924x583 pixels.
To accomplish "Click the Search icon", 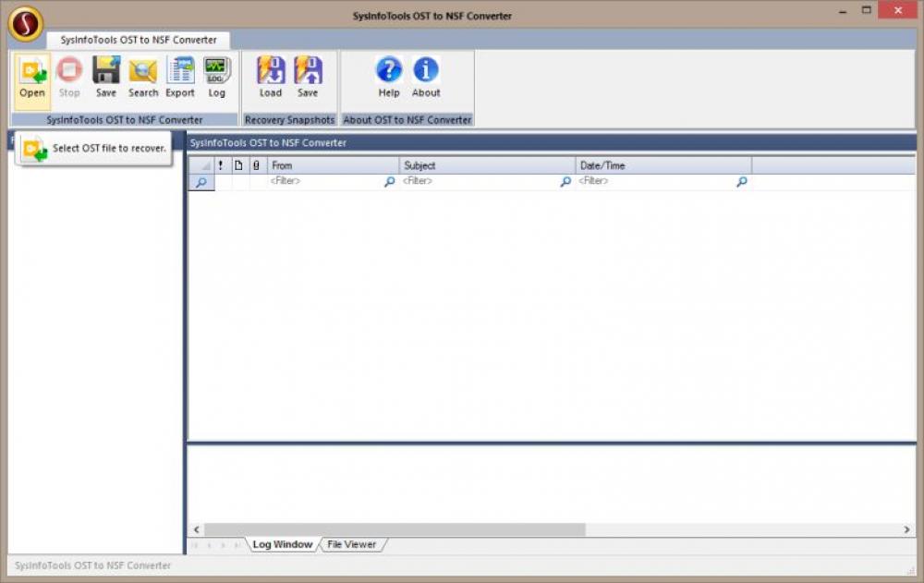I will 143,78.
